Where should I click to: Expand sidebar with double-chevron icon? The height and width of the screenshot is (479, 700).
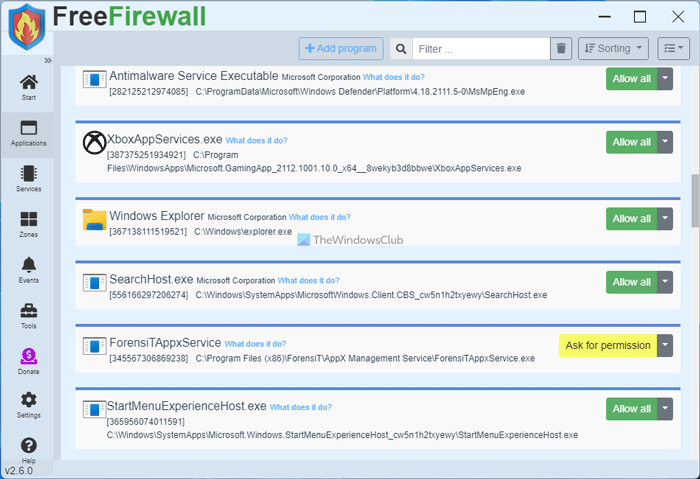tap(48, 60)
